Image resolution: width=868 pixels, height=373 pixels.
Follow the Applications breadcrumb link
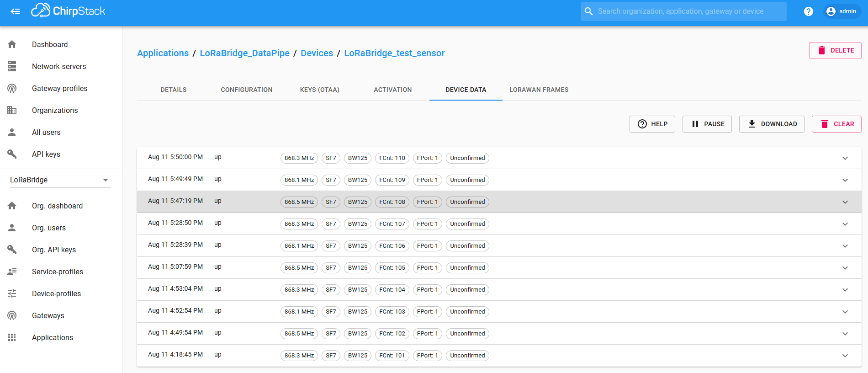[x=163, y=53]
